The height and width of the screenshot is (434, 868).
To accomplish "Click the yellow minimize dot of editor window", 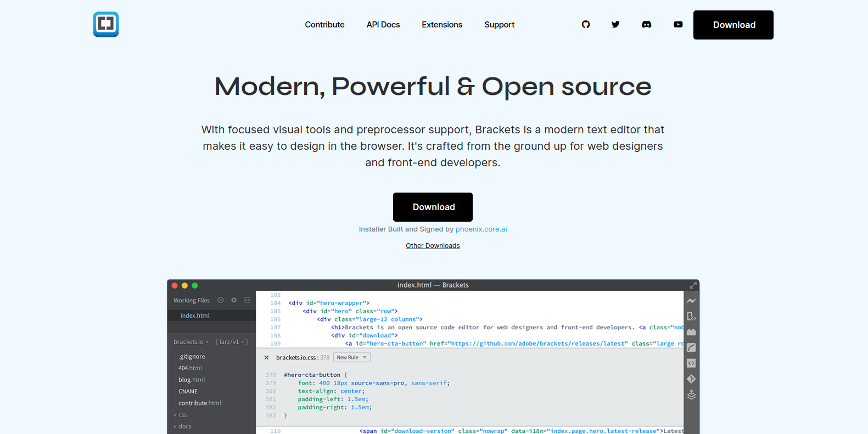I will (184, 285).
